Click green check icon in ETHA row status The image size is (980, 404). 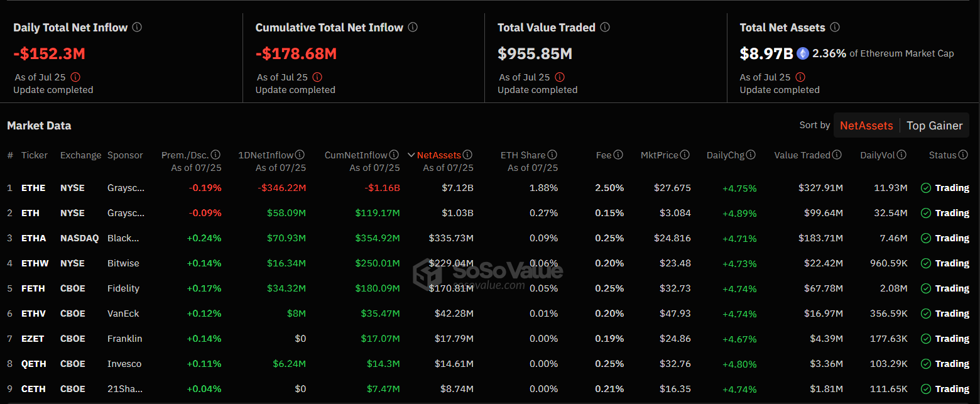click(x=926, y=238)
